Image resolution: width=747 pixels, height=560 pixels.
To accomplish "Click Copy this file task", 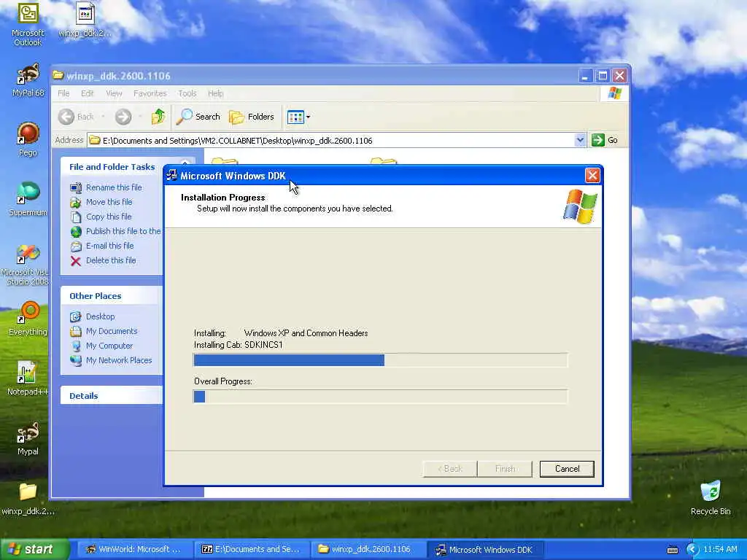I will click(109, 217).
